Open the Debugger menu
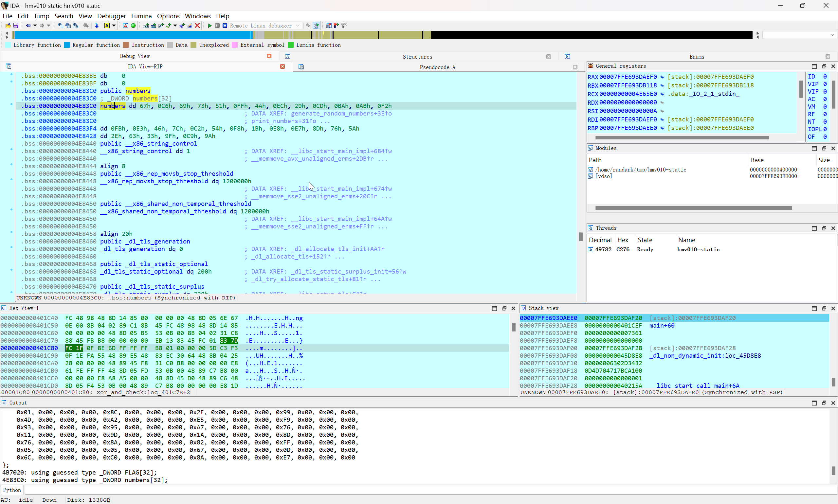The image size is (838, 504). pos(111,16)
